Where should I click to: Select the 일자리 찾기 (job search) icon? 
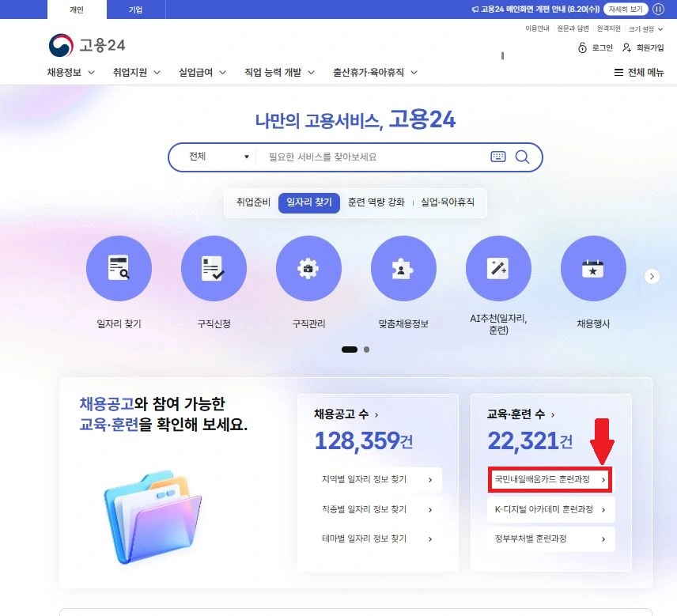pos(119,268)
